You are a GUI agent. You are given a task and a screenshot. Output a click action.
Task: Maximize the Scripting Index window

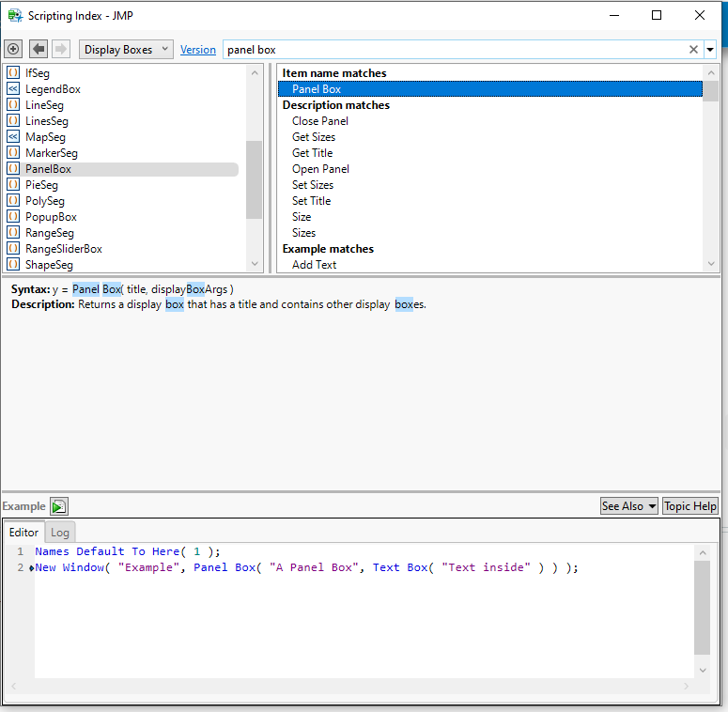point(657,15)
